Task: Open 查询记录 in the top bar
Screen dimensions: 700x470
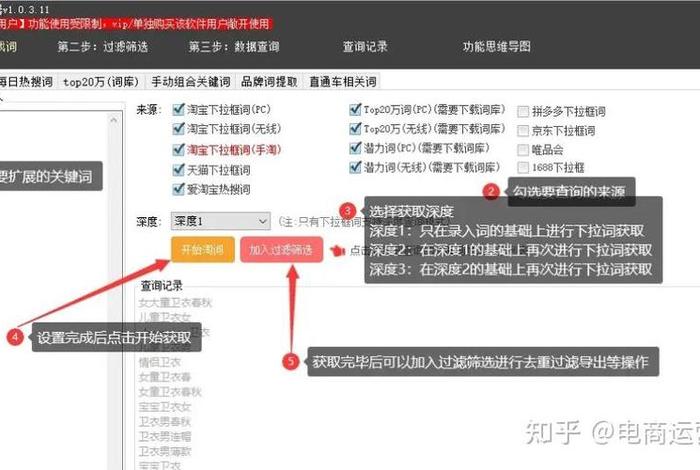Action: [365, 46]
